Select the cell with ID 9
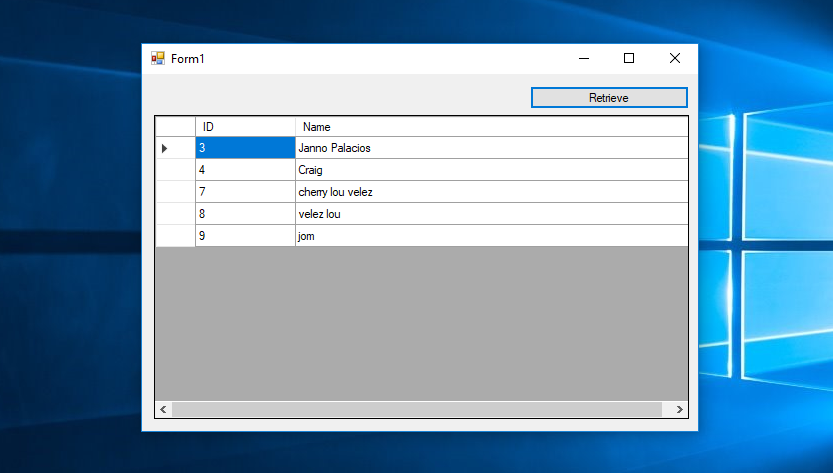Screen dimensions: 833x473 tap(245, 236)
